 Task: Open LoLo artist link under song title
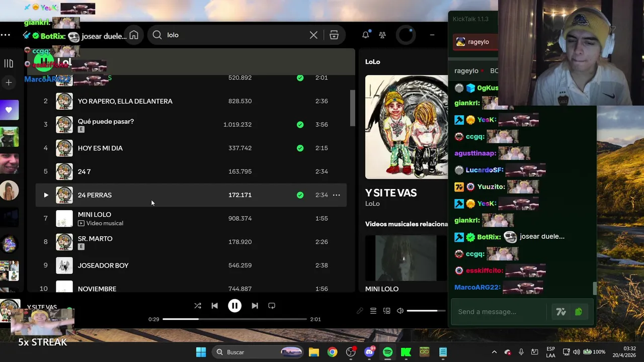(x=372, y=204)
